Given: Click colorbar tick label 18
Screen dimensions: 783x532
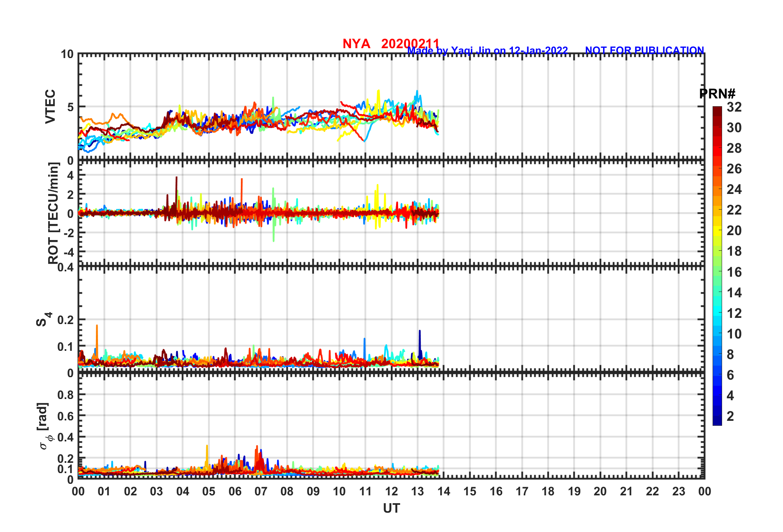Looking at the screenshot, I should 734,251.
